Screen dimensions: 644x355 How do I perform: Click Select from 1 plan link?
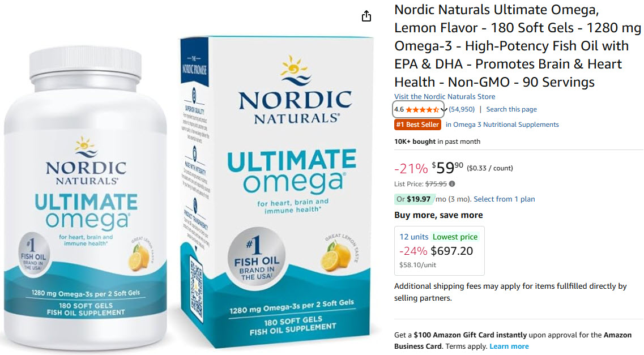(504, 199)
